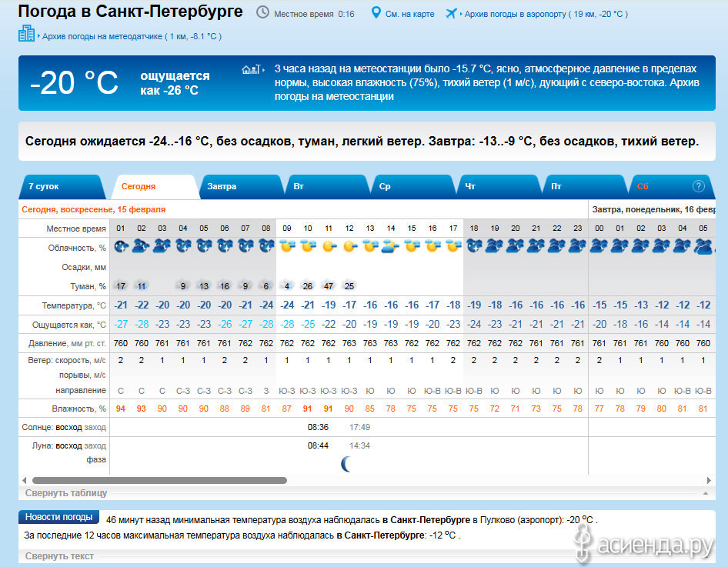The height and width of the screenshot is (567, 728).
Task: Click the left arrow of horizontal scrollbar
Action: (x=25, y=480)
